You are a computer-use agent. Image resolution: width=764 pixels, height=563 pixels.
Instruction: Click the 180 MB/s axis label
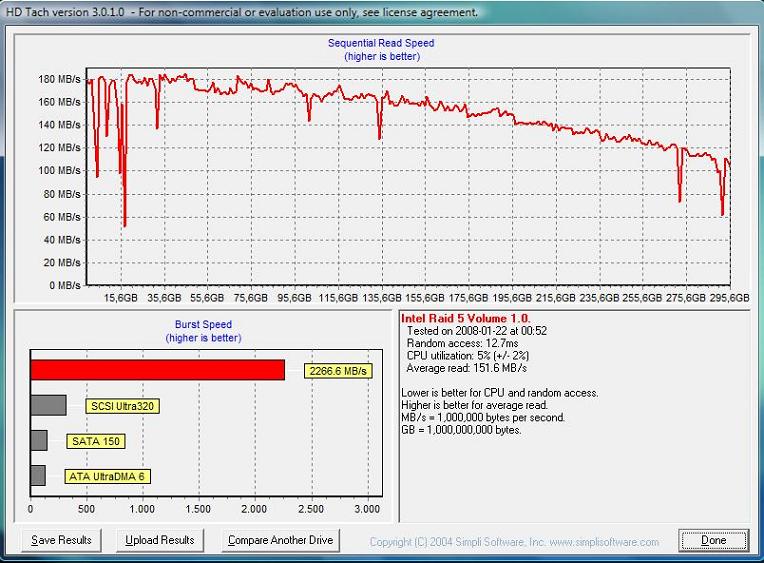coord(59,79)
